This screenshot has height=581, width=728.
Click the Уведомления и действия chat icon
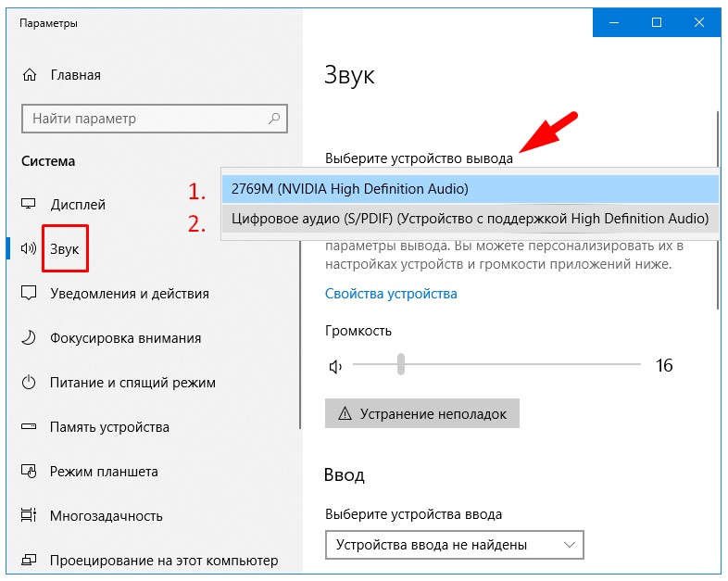pyautogui.click(x=29, y=293)
